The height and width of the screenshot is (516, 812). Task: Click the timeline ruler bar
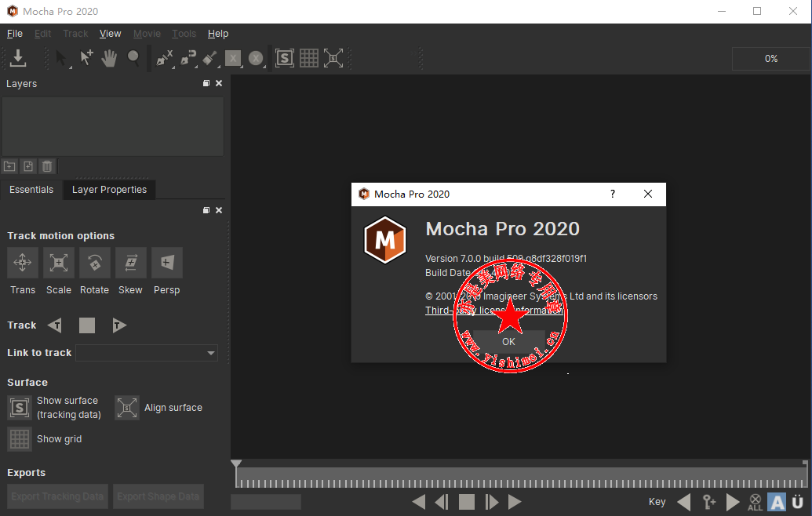pyautogui.click(x=521, y=478)
